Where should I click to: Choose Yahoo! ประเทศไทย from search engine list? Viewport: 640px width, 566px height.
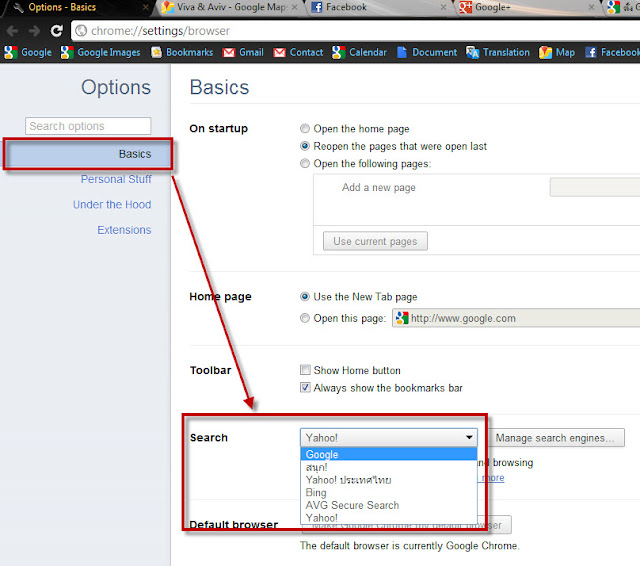tap(389, 480)
